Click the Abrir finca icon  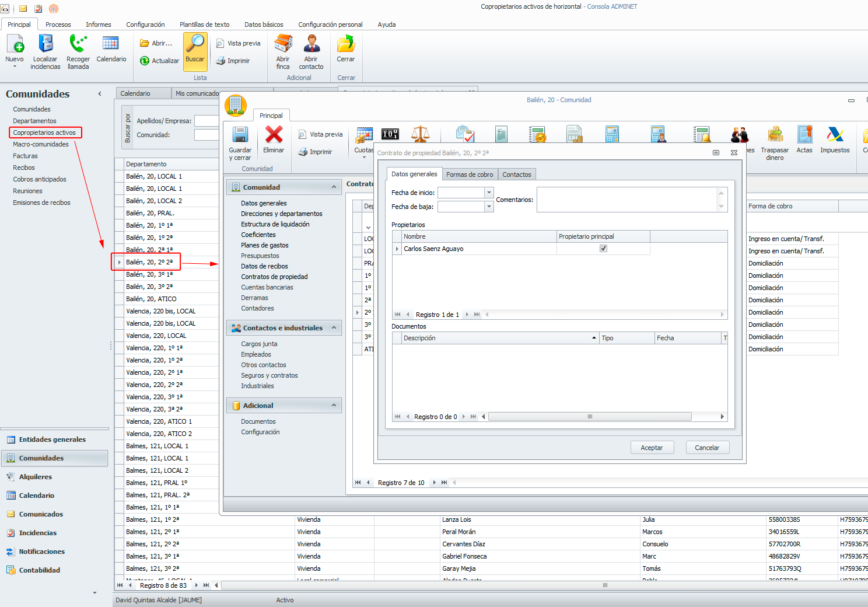(x=283, y=44)
